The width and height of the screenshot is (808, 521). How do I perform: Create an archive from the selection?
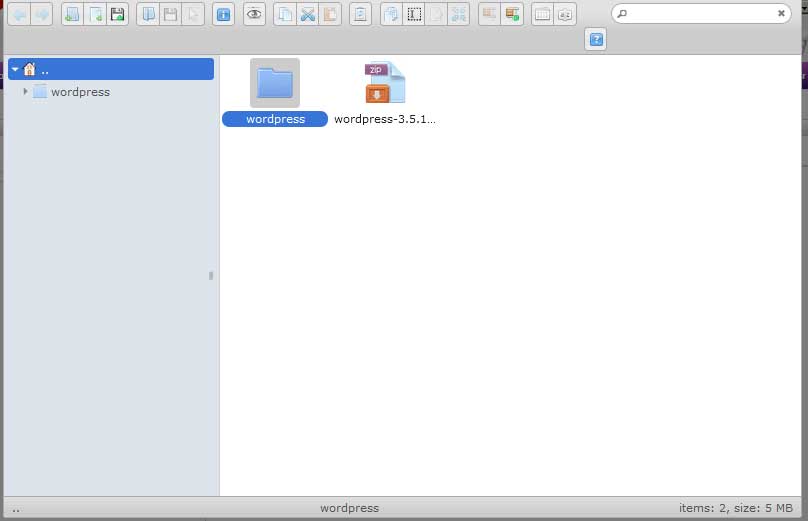[512, 14]
